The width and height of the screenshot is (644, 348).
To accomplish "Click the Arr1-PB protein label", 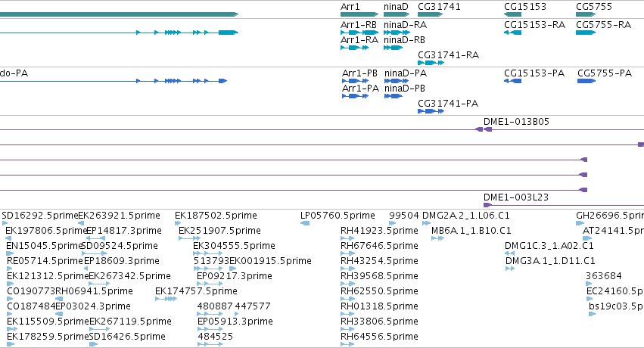I will (359, 73).
